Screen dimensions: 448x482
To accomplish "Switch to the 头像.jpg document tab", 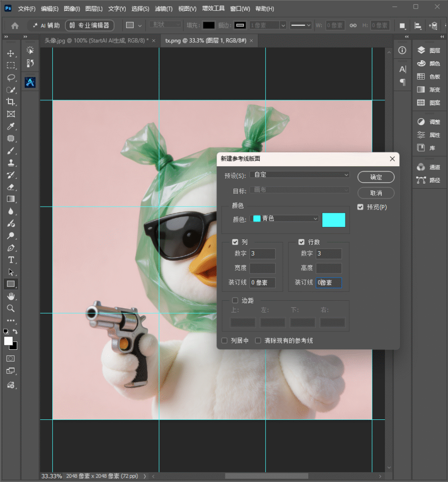I will (x=96, y=40).
